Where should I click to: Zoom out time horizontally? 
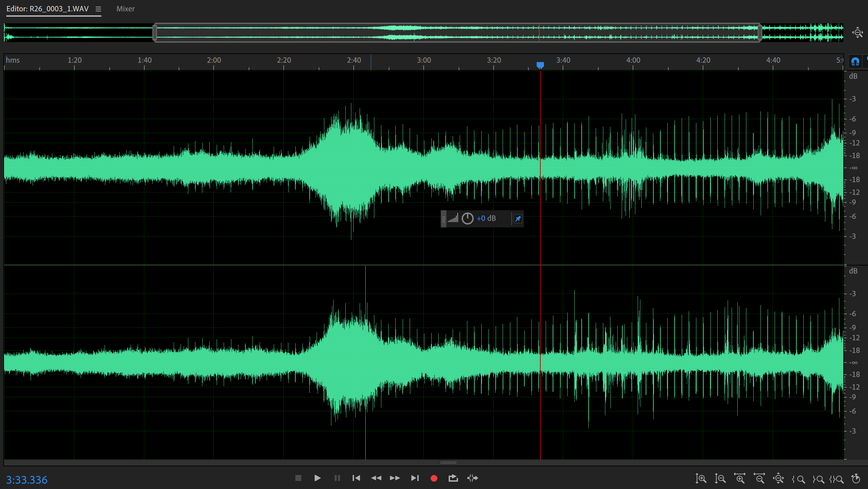[x=759, y=479]
